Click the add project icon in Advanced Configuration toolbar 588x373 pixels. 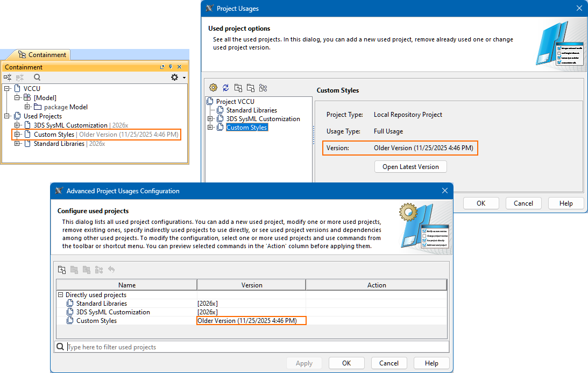click(62, 270)
